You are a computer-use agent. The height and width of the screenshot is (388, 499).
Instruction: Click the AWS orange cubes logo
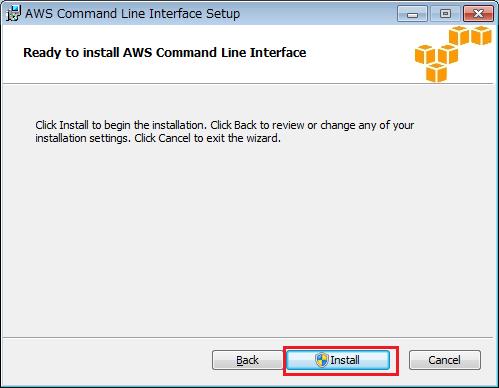[x=453, y=54]
